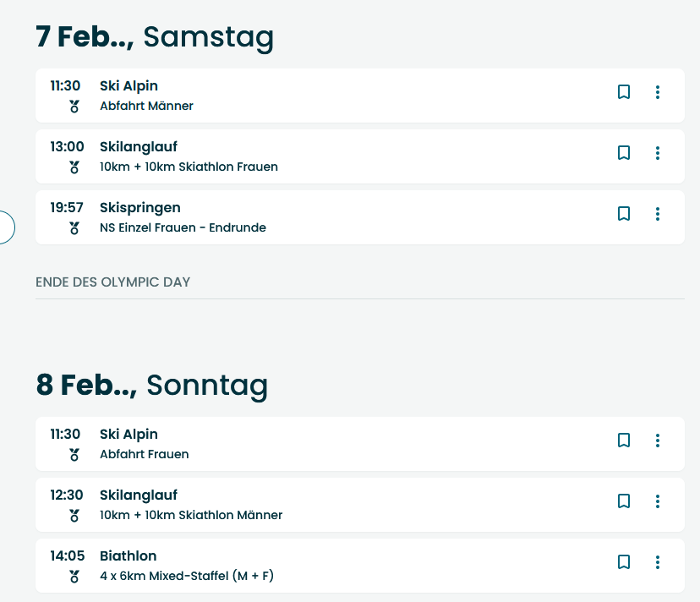Open more options for Skiathlon Frauen event
Viewport: 700px width, 602px height.
658,153
